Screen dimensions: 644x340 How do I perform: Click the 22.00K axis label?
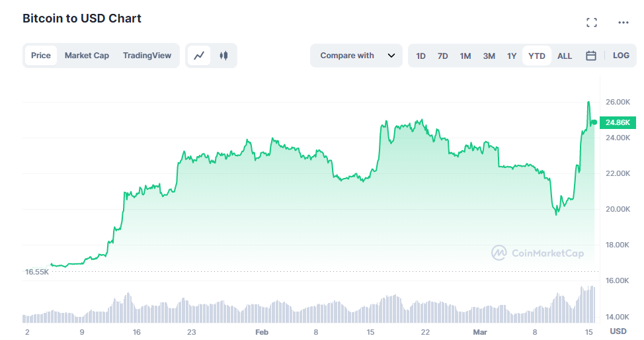[x=618, y=173]
